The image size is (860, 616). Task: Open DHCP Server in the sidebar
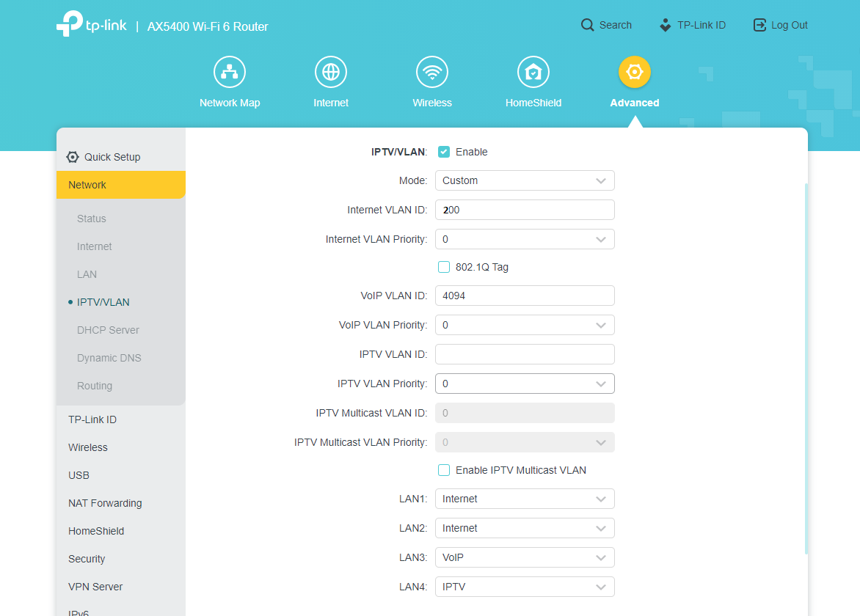click(108, 330)
